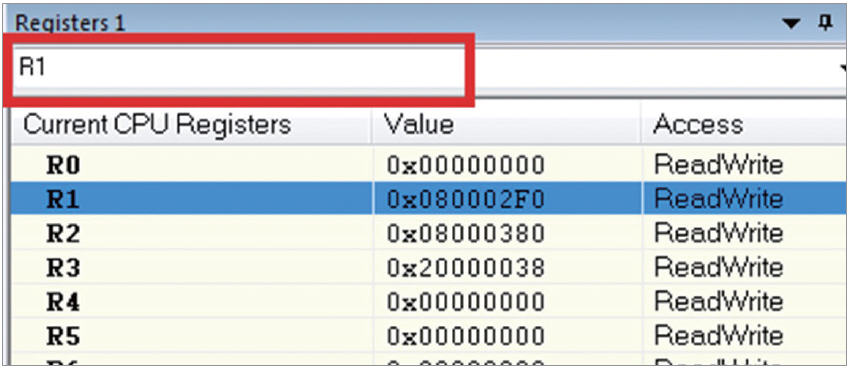Select the R1 register name cell
Image resolution: width=853 pixels, height=371 pixels.
(191, 199)
